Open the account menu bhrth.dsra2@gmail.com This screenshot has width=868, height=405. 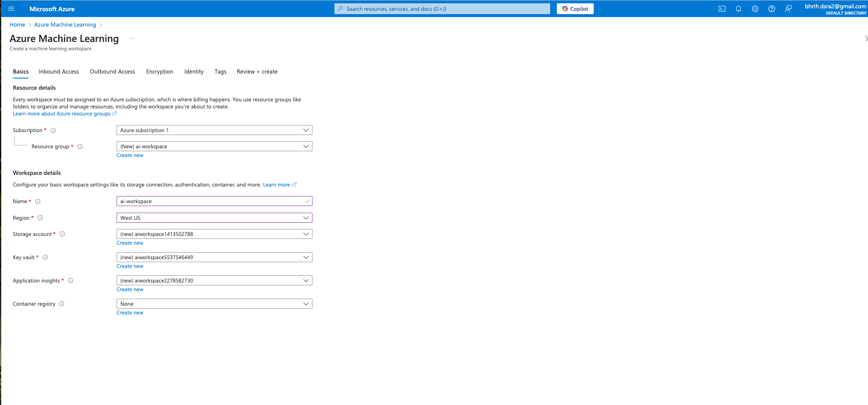pos(835,9)
